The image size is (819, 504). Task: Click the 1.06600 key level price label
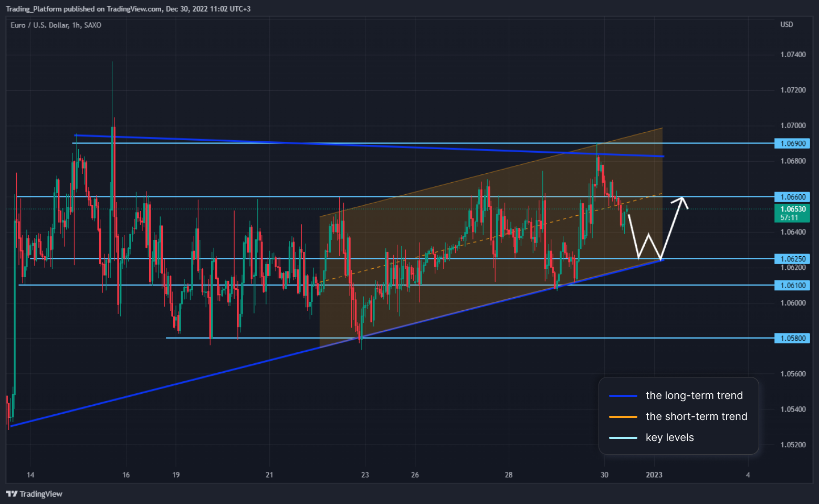click(x=792, y=197)
